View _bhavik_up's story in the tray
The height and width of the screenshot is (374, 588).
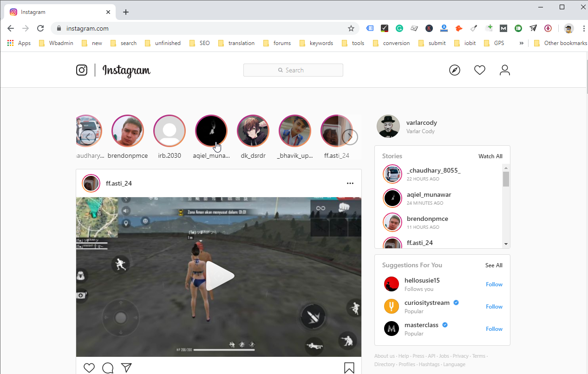(x=295, y=137)
